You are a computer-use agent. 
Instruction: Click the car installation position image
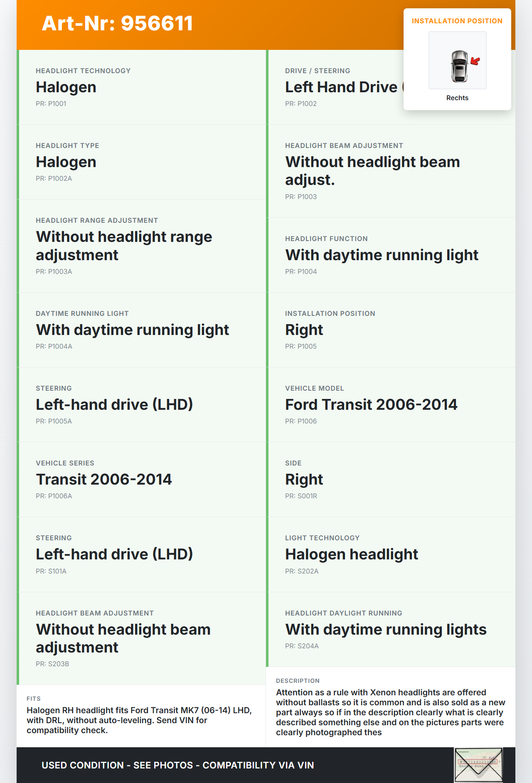pos(457,60)
